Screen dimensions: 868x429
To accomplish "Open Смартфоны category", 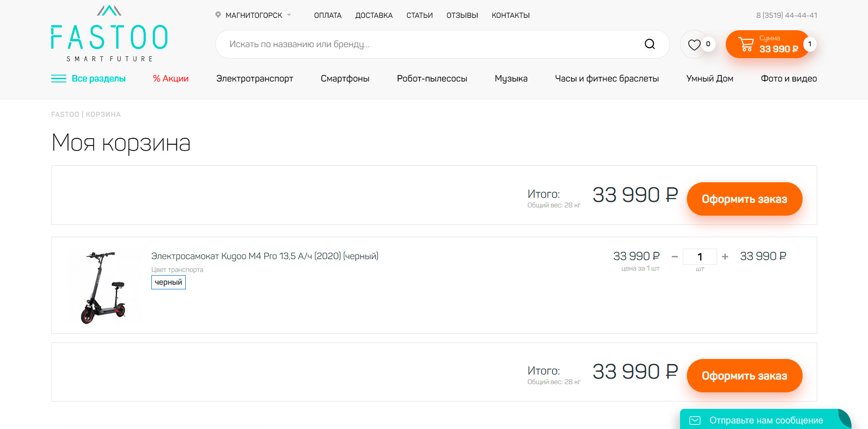I will coord(345,79).
